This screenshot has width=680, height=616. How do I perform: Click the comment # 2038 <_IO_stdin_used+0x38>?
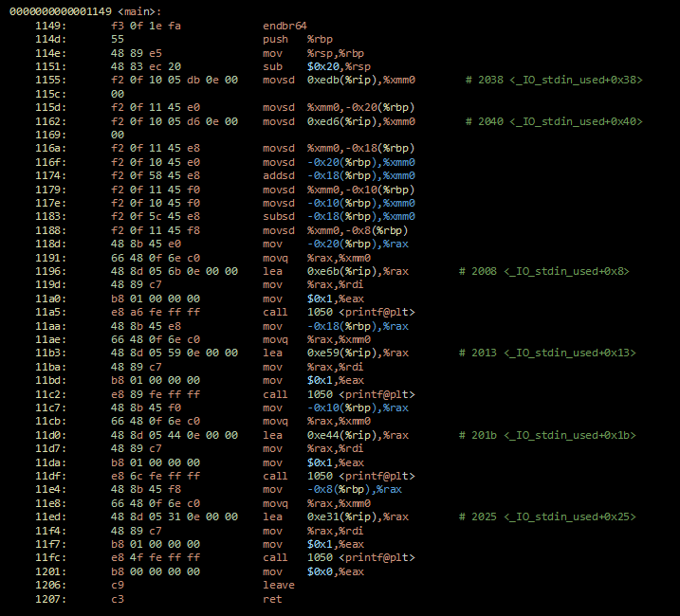[554, 80]
